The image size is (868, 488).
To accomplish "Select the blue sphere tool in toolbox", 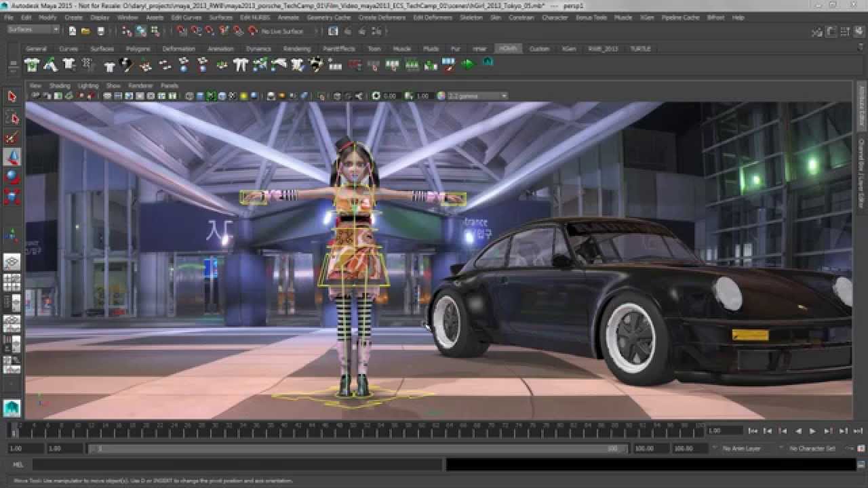I will point(12,177).
